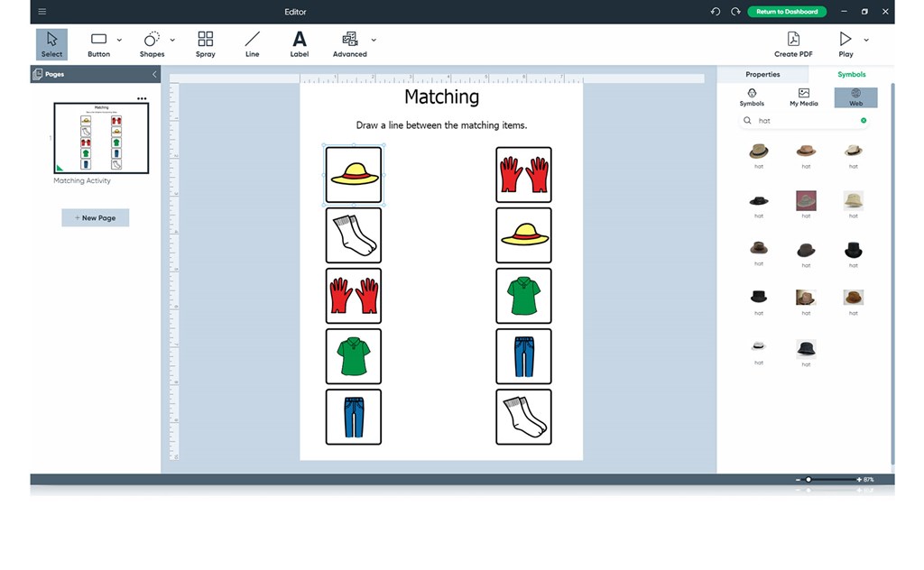This screenshot has width=924, height=570.
Task: Open the Create PDF tool
Action: 792,43
